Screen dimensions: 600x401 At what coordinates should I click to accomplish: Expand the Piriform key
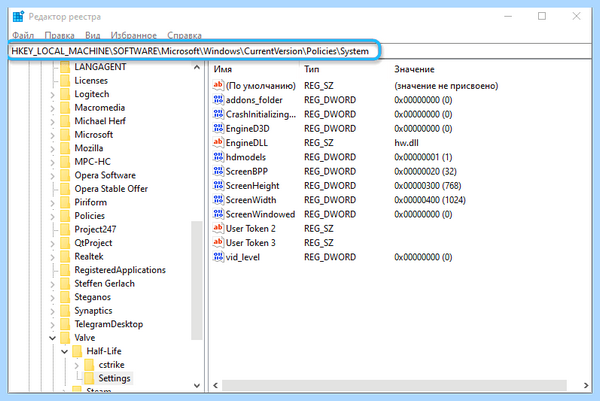[x=52, y=202]
